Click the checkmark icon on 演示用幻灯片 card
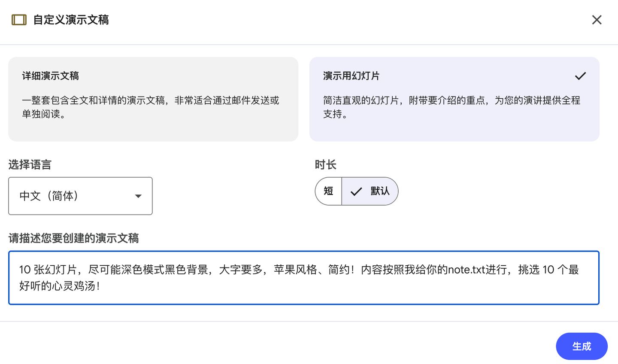This screenshot has height=364, width=618. [x=580, y=76]
